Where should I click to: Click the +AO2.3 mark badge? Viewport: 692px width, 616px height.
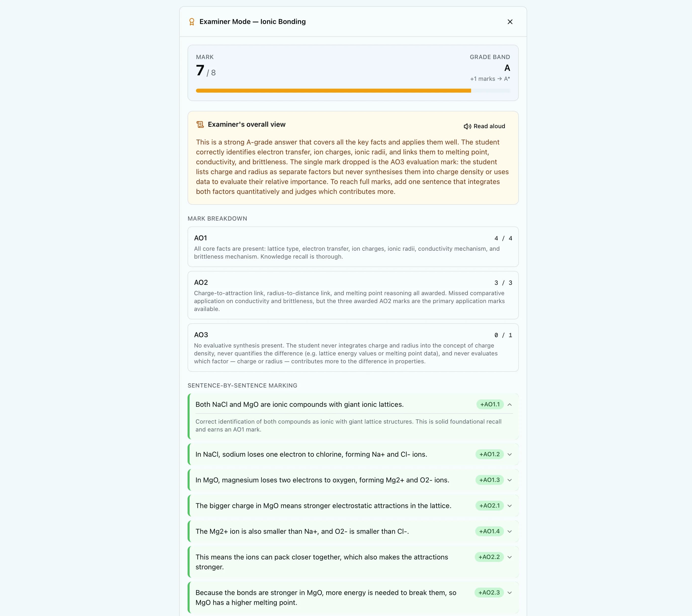coord(489,593)
